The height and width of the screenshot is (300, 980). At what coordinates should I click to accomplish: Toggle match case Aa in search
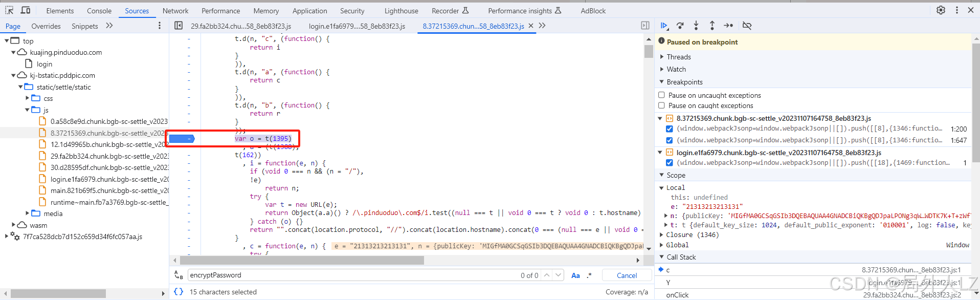click(x=575, y=275)
